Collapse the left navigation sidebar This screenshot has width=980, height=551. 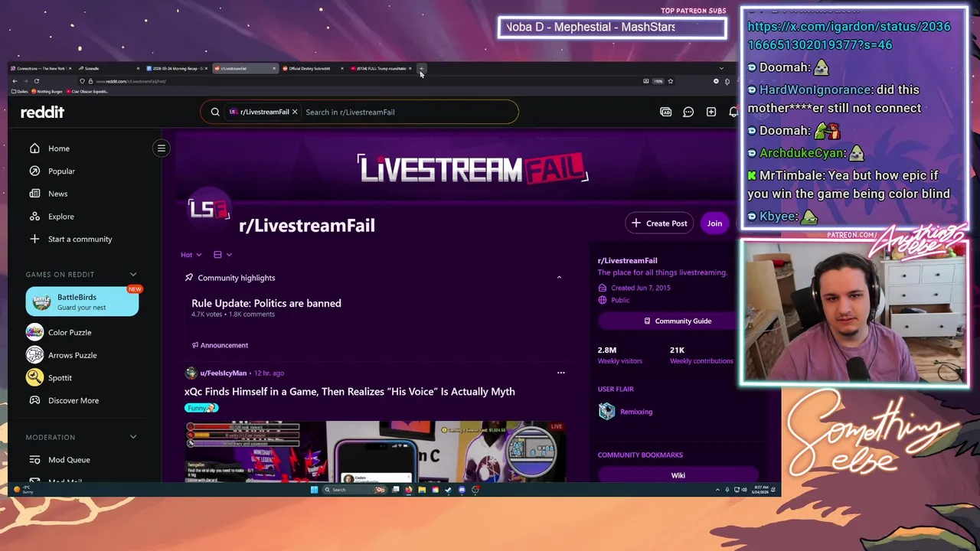point(162,148)
